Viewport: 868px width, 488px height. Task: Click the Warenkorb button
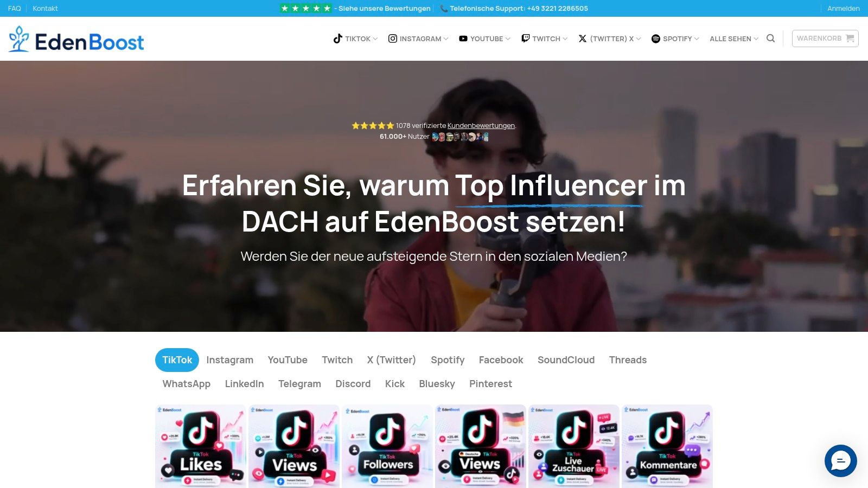click(x=825, y=38)
